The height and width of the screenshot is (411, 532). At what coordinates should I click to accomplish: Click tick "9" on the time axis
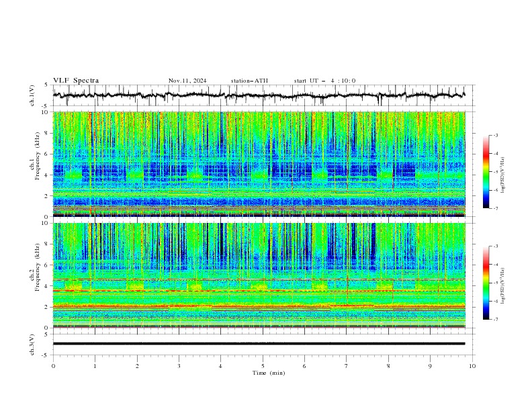point(430,366)
